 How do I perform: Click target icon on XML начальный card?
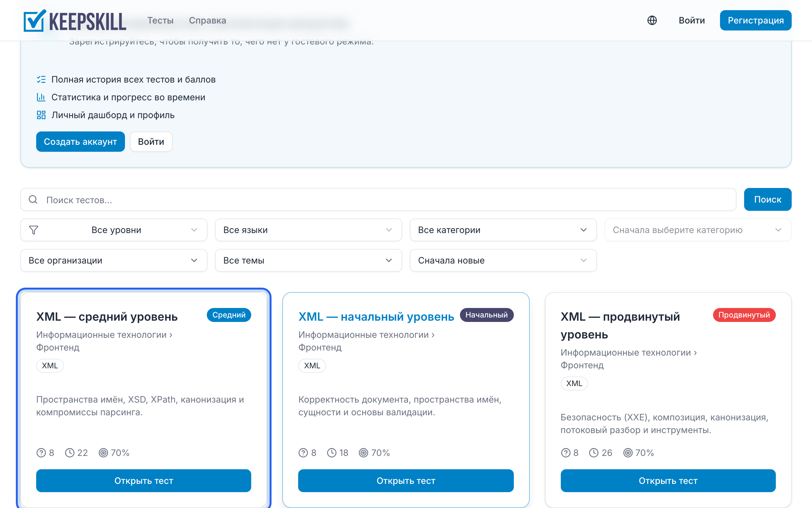click(x=363, y=453)
